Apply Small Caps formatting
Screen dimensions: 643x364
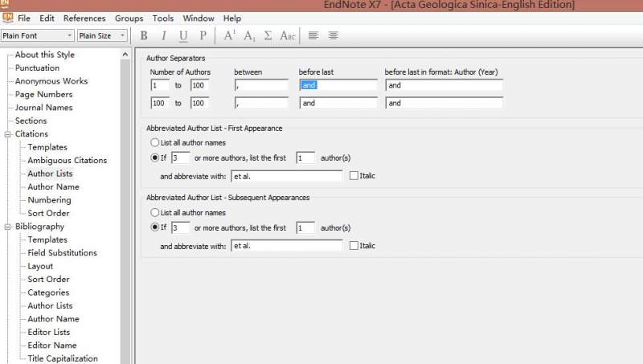pyautogui.click(x=288, y=35)
